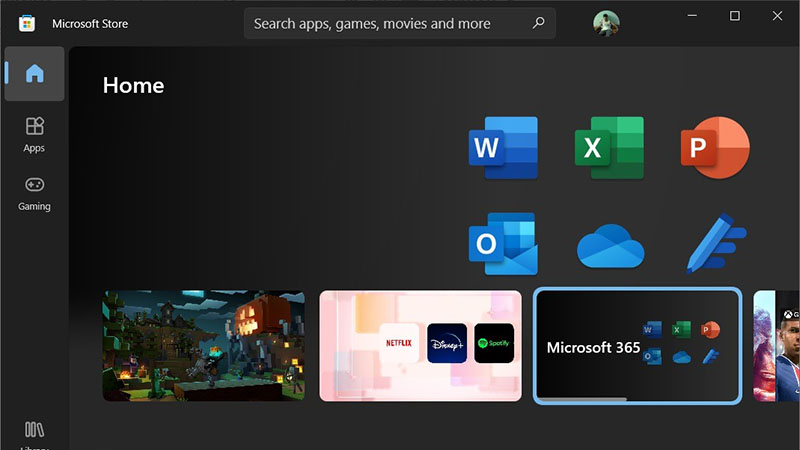The width and height of the screenshot is (800, 450).
Task: Click the Microsoft Store logo icon
Action: pos(27,23)
